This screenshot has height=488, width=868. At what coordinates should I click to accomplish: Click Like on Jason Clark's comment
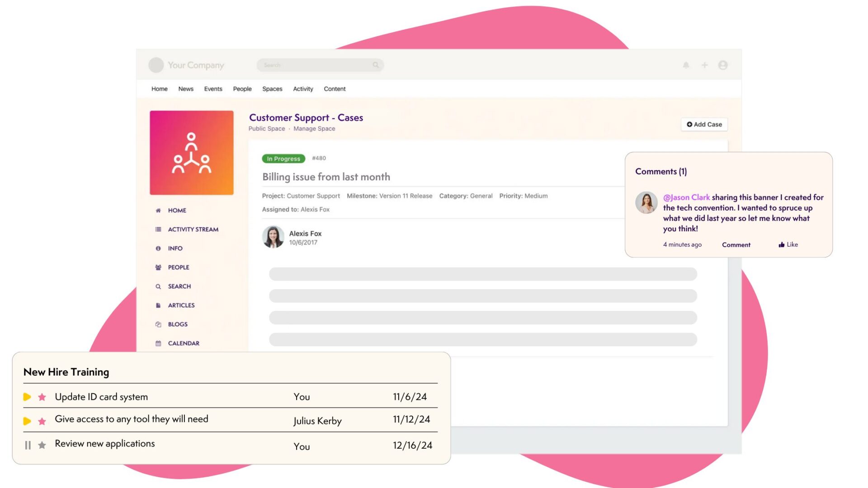(788, 244)
